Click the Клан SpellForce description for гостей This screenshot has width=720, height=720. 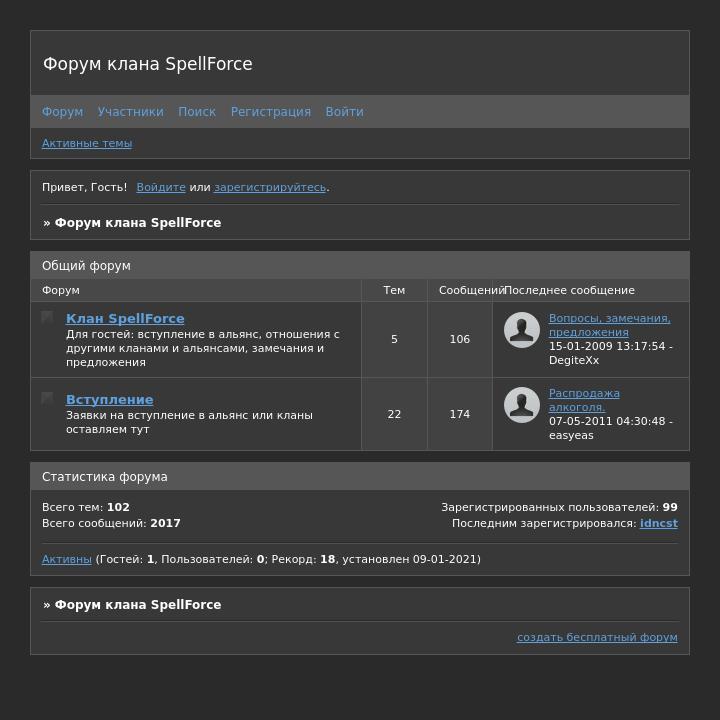pos(202,348)
